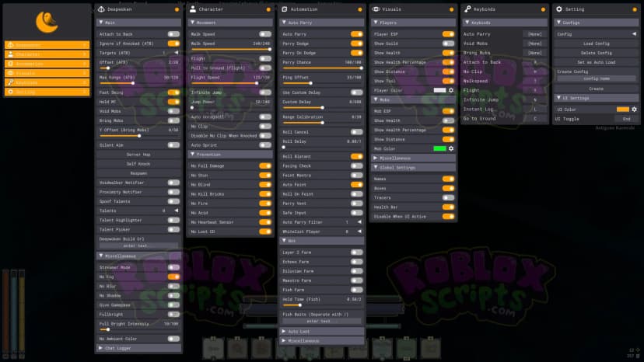Select the Character tab in the sidebar
The image size is (644, 362).
coord(47,54)
